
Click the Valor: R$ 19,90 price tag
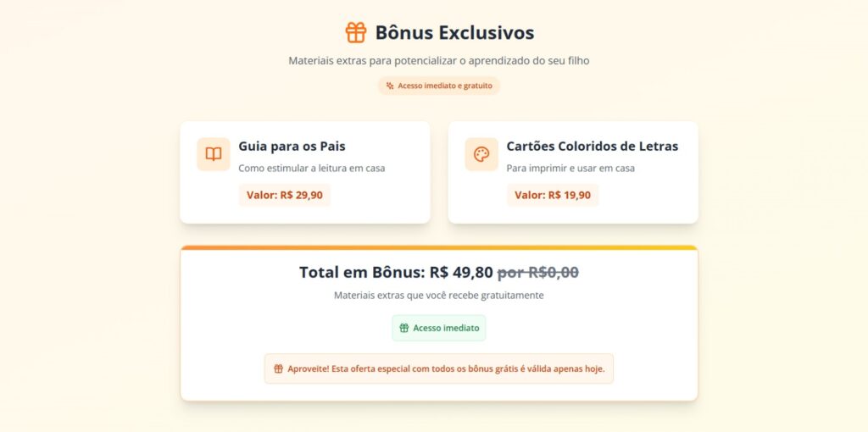553,195
